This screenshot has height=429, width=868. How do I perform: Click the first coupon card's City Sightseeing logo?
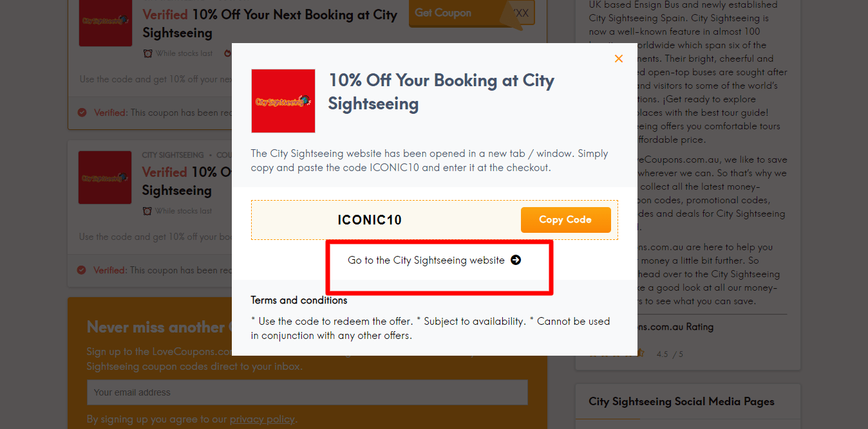tap(106, 21)
